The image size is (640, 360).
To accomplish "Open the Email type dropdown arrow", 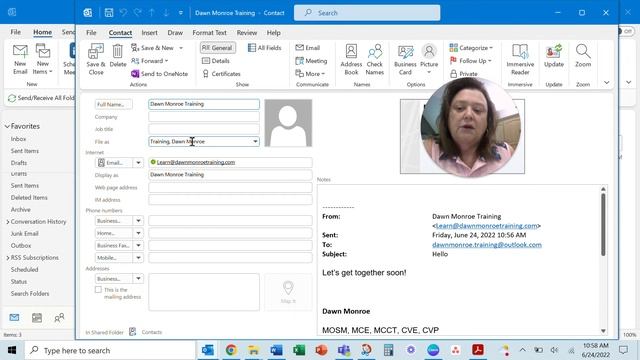I will click(138, 162).
